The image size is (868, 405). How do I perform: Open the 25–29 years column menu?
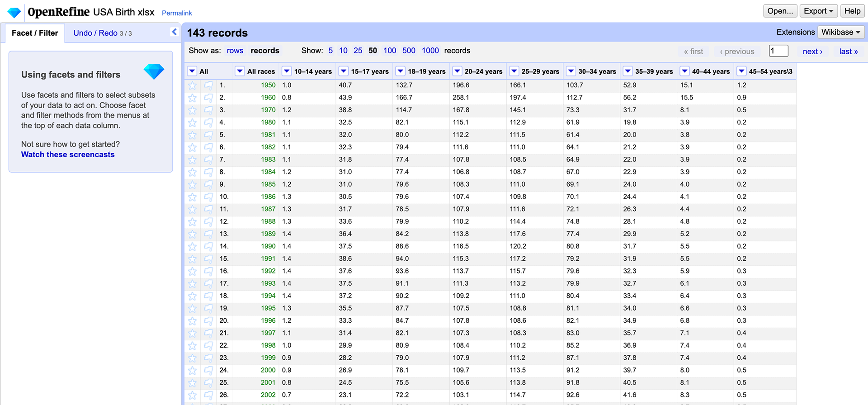pos(514,71)
